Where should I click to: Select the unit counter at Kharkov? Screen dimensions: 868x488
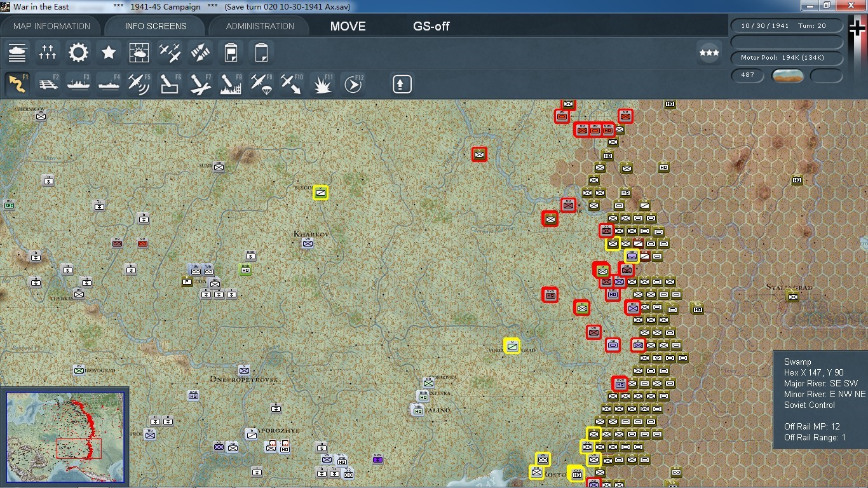tap(308, 243)
